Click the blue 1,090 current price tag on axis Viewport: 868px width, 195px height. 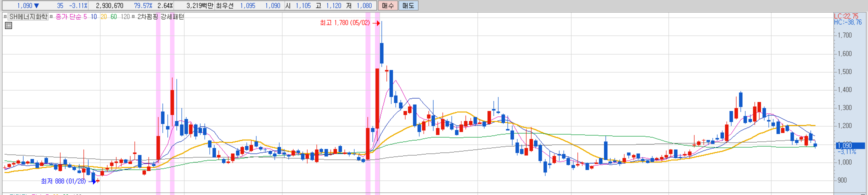[850, 145]
